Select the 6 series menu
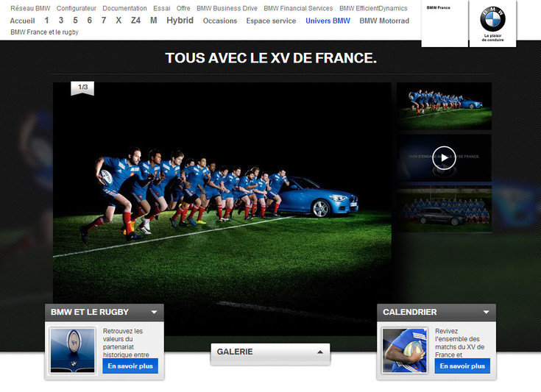Viewport: 541px width, 392px height. click(x=89, y=21)
